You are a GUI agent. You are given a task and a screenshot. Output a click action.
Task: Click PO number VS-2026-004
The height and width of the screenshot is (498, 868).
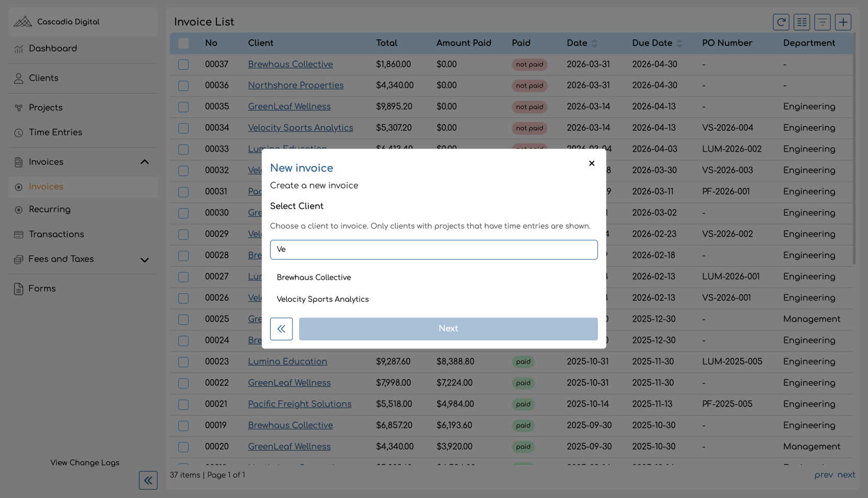tap(727, 128)
